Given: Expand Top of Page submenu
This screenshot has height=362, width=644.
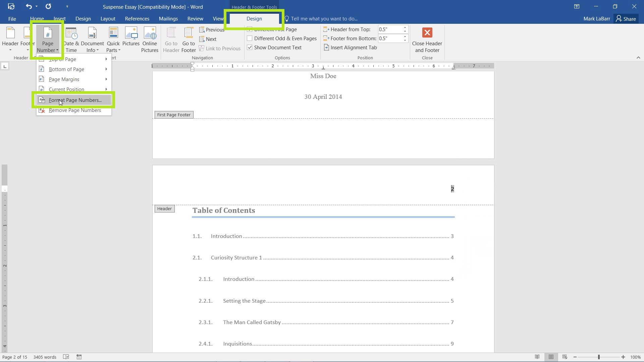Looking at the screenshot, I should (x=74, y=59).
